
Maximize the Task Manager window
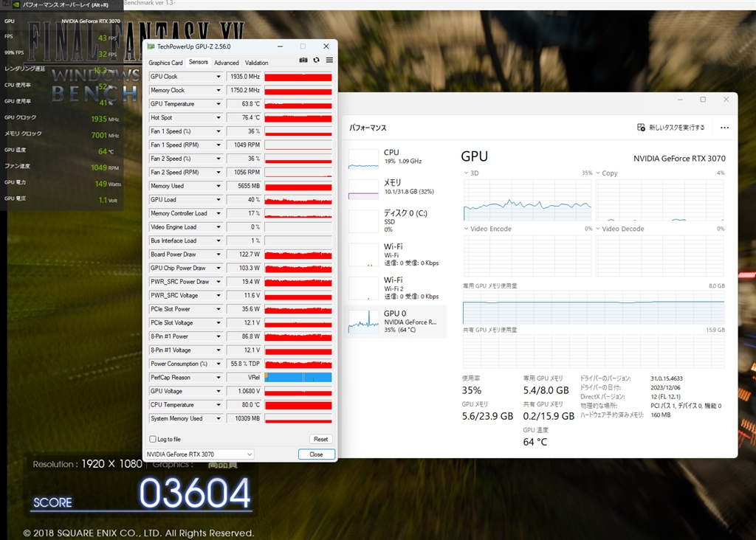pos(703,100)
